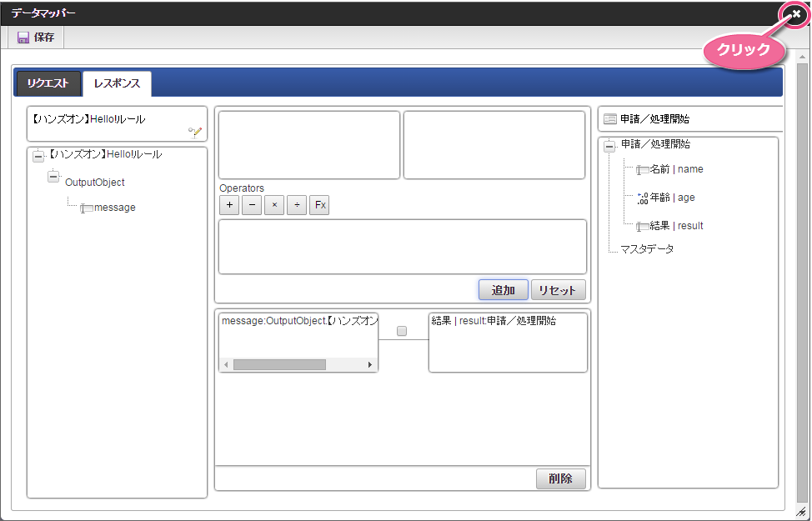Click the 【ハンズオン】Hello!ルール title in the left header
The width and height of the screenshot is (812, 521).
88,119
